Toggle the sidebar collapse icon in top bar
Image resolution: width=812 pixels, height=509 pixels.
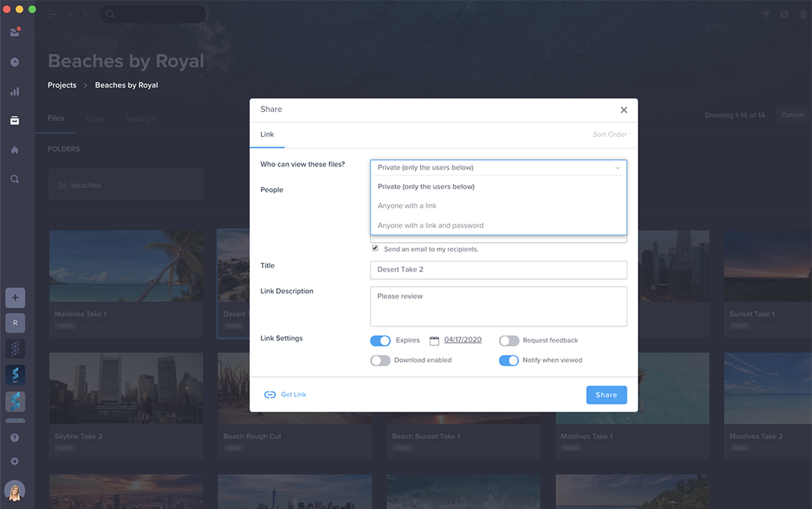(x=52, y=14)
